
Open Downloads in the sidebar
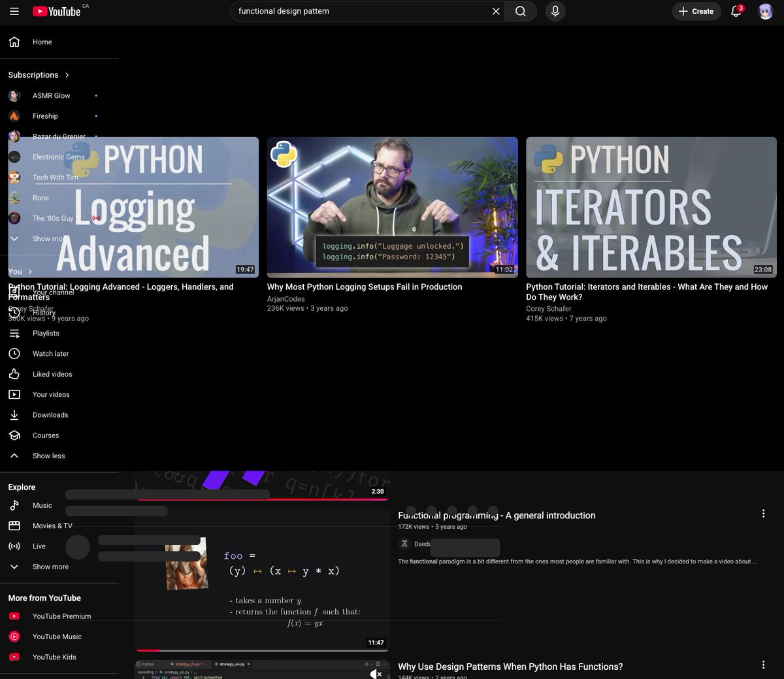(x=59, y=415)
